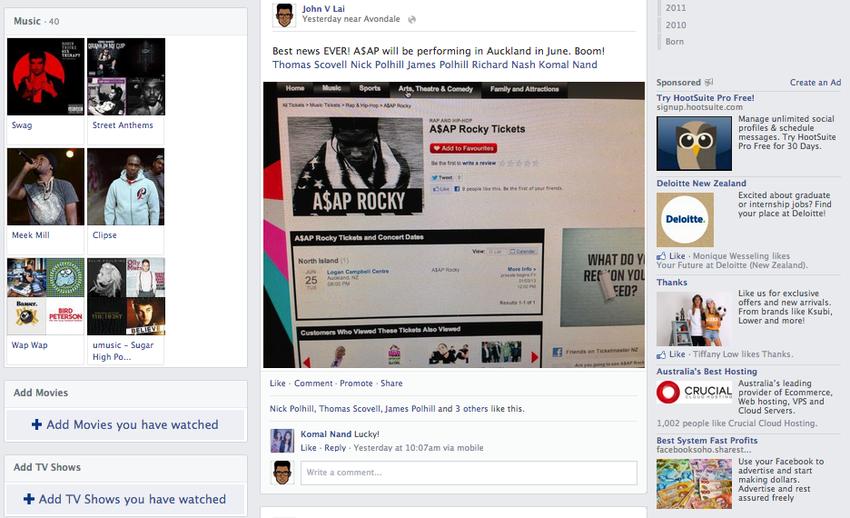Click the Sponsored section info icon
Screen dimensions: 850x518
[709, 83]
